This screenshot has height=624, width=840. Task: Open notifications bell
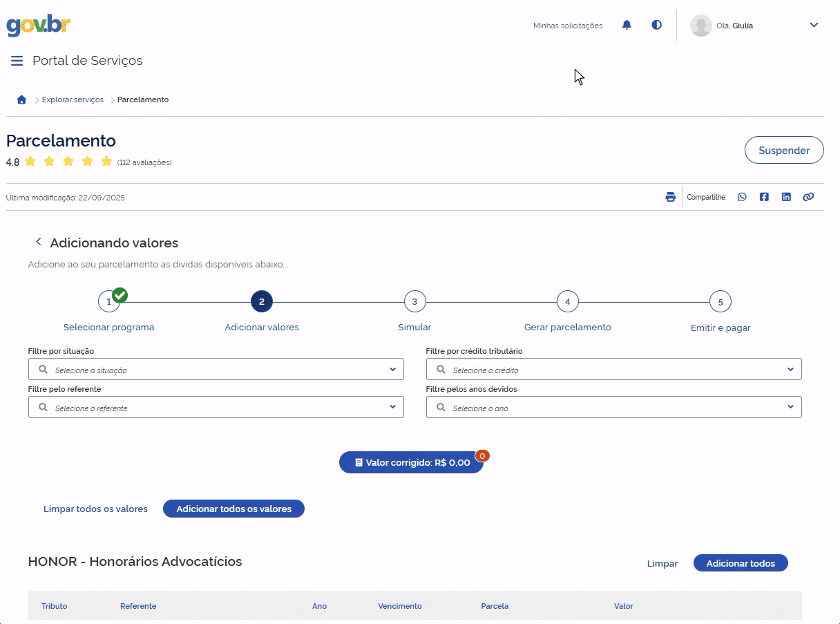coord(627,25)
